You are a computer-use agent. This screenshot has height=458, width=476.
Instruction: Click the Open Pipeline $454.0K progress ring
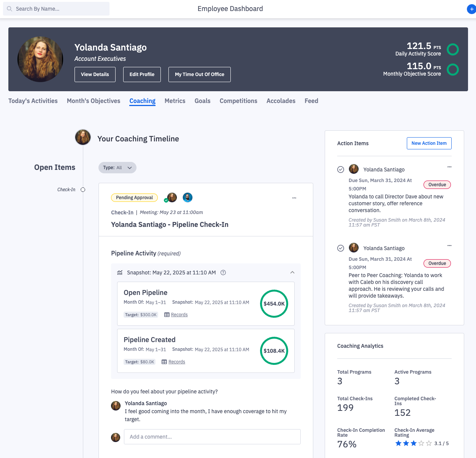click(x=274, y=304)
